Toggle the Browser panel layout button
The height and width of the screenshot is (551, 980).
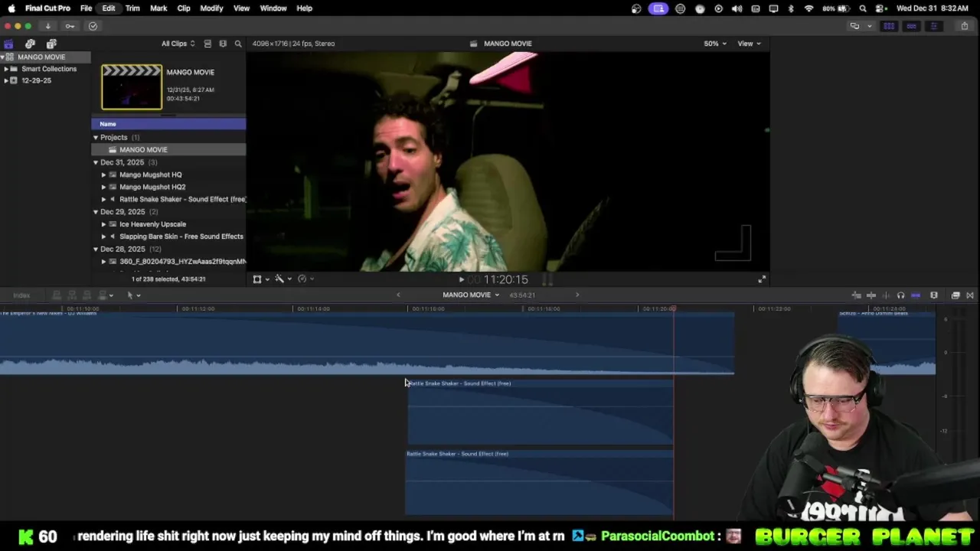[x=889, y=26]
